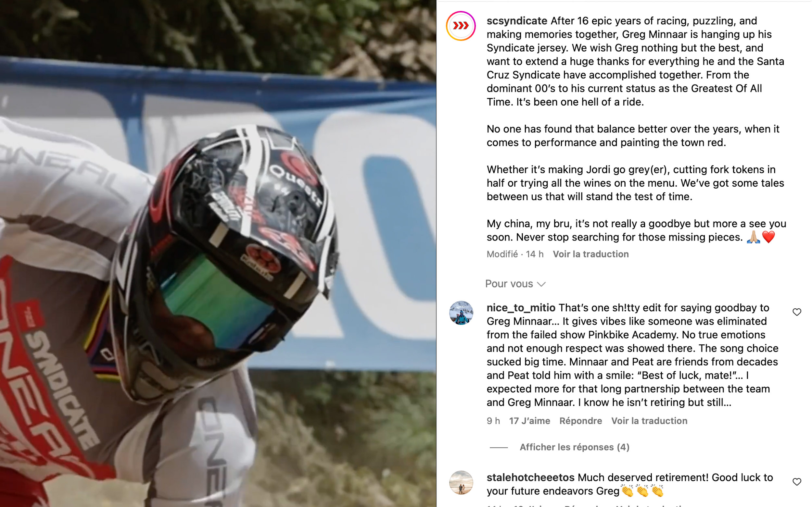
Task: View the "17 J'aime" likes list
Action: tap(529, 421)
